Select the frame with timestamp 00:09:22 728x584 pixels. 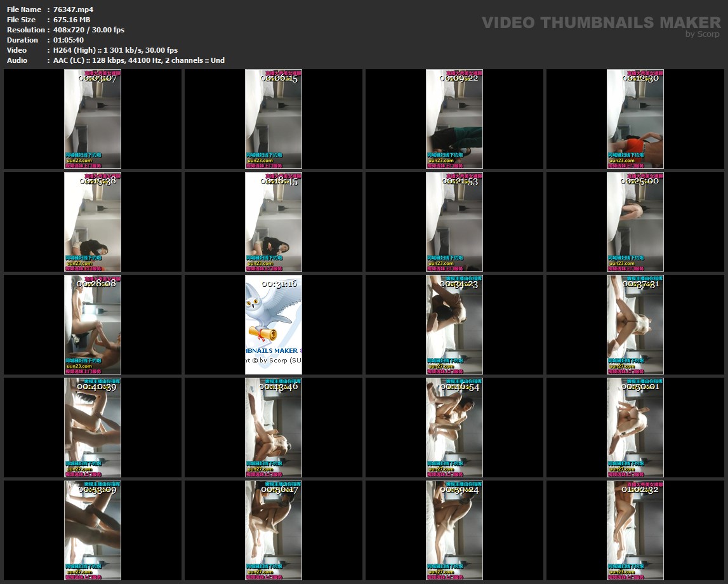[x=454, y=121]
